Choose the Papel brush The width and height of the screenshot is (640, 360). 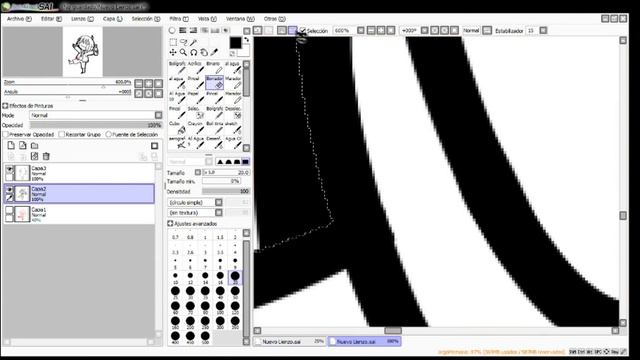196,97
